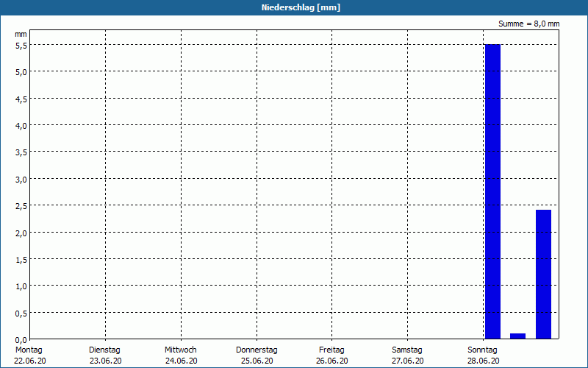Click the 'Freitag' day label

click(331, 350)
